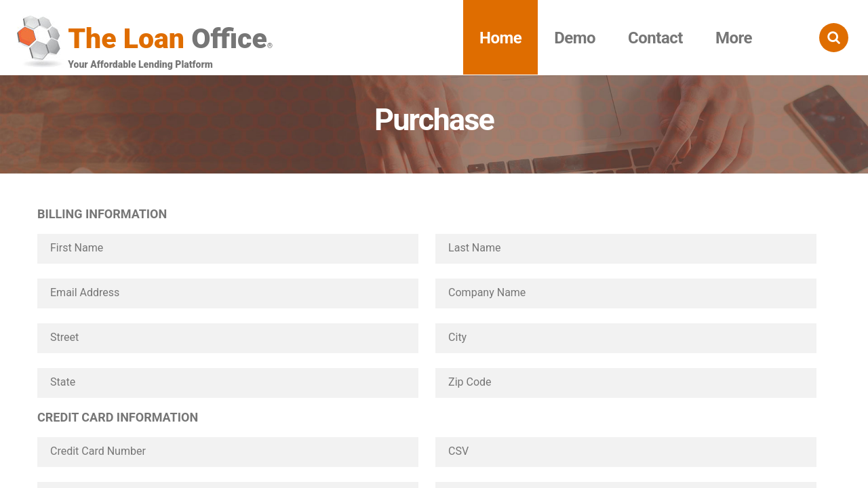
Task: Focus the First Name field
Action: pos(228,249)
